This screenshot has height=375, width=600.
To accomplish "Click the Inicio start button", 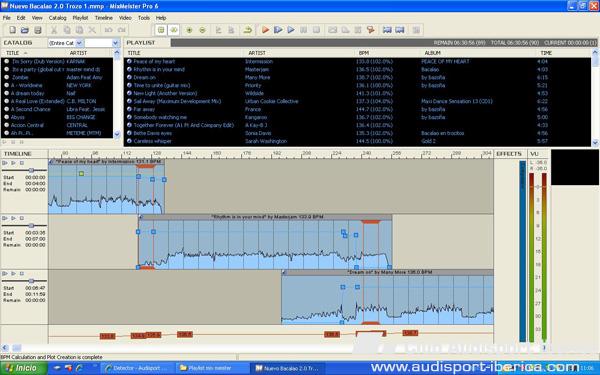I will pyautogui.click(x=23, y=368).
